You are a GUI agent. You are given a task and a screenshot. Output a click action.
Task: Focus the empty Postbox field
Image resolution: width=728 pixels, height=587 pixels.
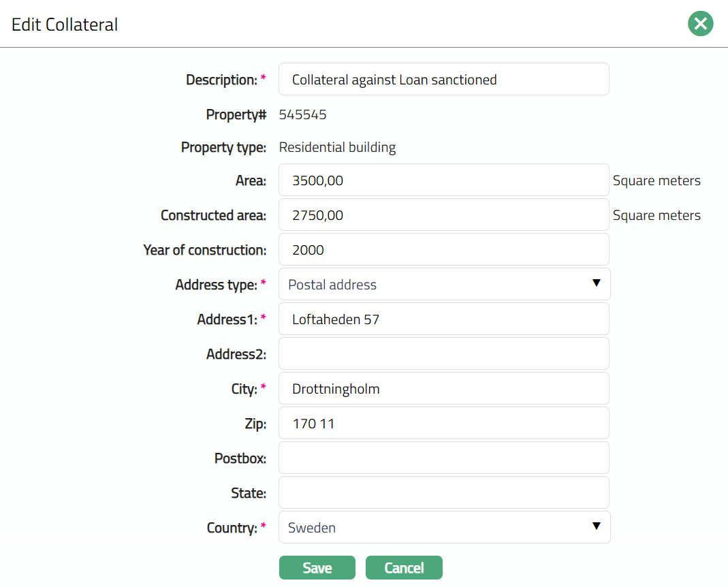click(443, 458)
